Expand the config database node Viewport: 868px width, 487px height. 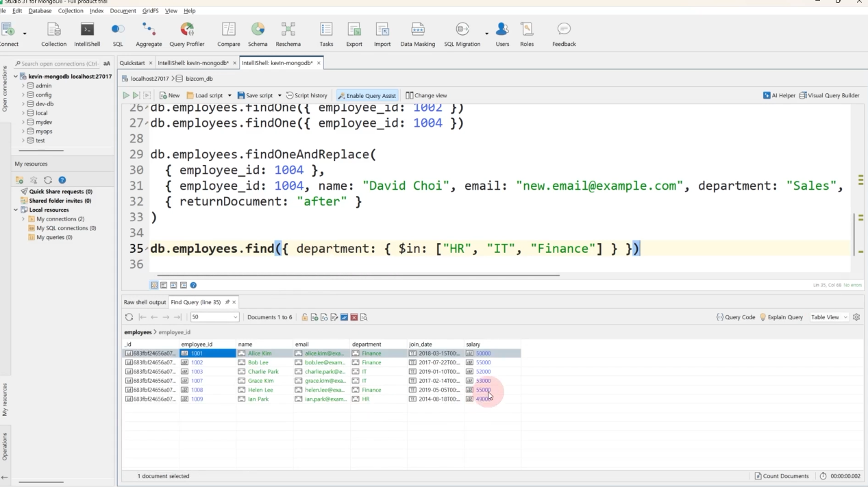pos(23,95)
